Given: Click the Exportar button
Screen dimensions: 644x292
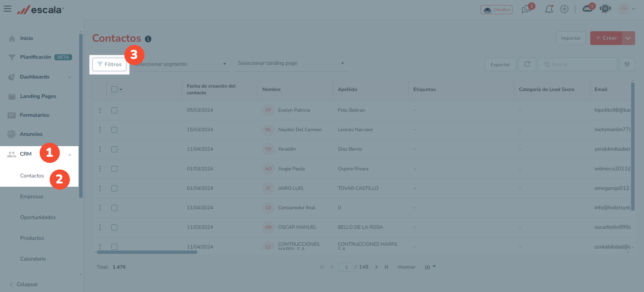Looking at the screenshot, I should click(x=500, y=65).
